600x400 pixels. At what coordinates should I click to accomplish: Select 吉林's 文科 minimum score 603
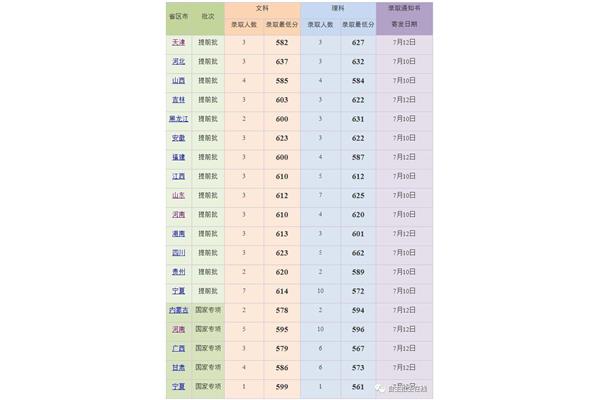click(282, 100)
